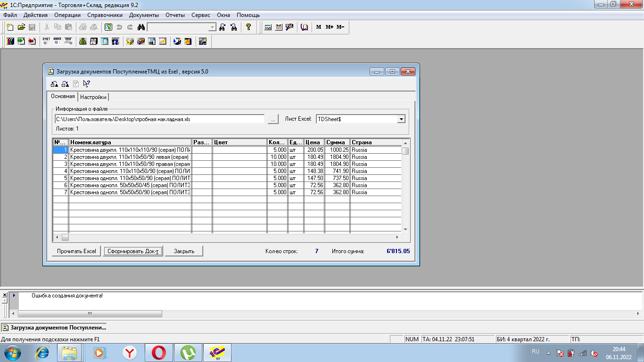Click the New document toolbar icon
This screenshot has width=644, height=362.
(10, 27)
